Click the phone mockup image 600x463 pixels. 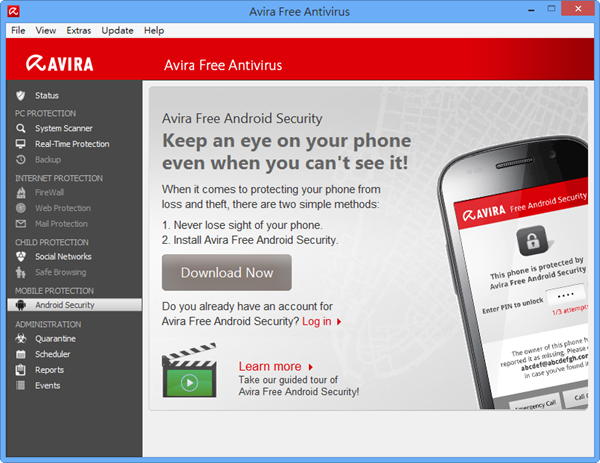(x=513, y=272)
